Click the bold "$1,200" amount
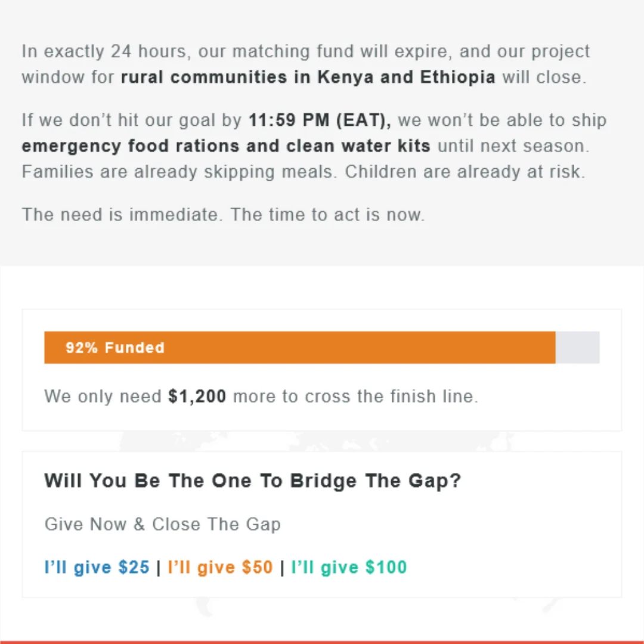644x644 pixels. [197, 397]
